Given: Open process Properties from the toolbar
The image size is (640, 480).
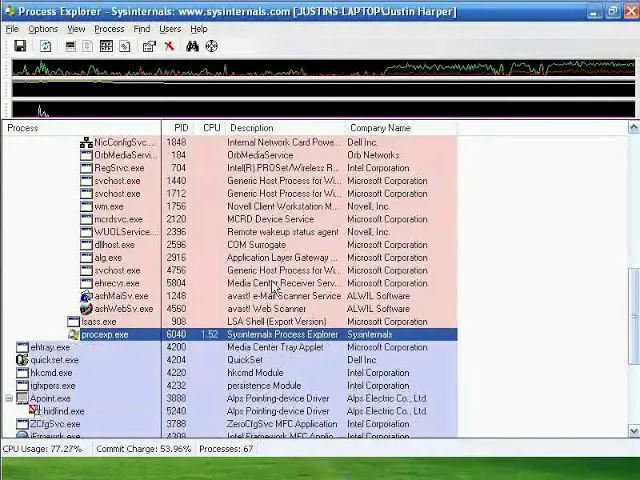Looking at the screenshot, I should (149, 46).
